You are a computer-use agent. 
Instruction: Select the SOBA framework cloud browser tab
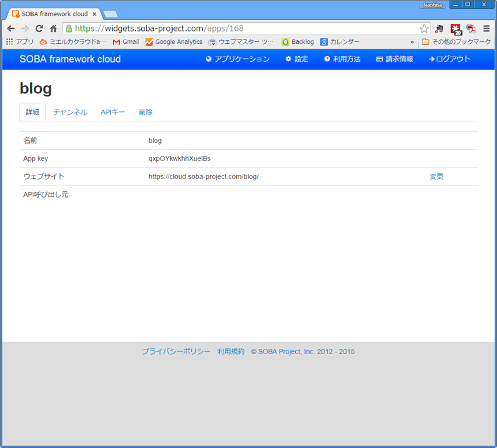click(54, 14)
